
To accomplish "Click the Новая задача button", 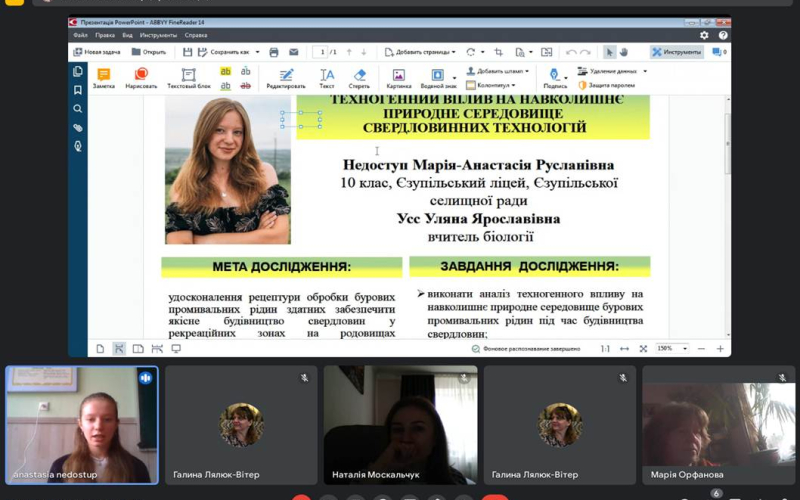I will [98, 52].
